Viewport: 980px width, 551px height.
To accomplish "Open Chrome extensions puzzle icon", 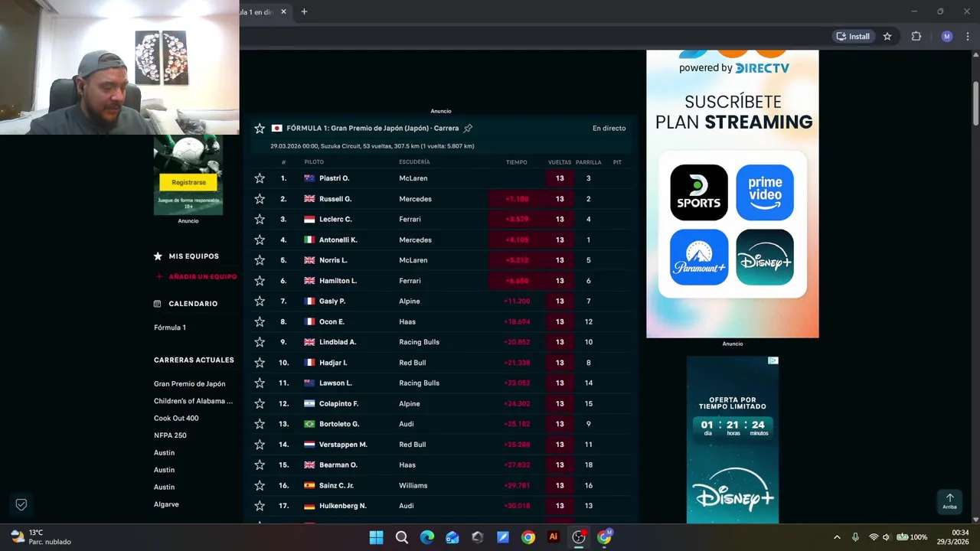I will click(x=916, y=36).
